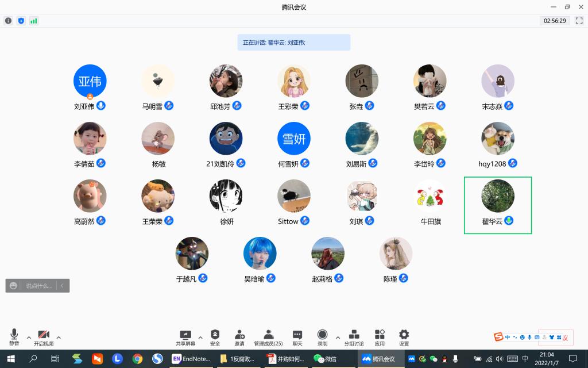
Task: Enter full screen with the top-right icon
Action: click(579, 21)
